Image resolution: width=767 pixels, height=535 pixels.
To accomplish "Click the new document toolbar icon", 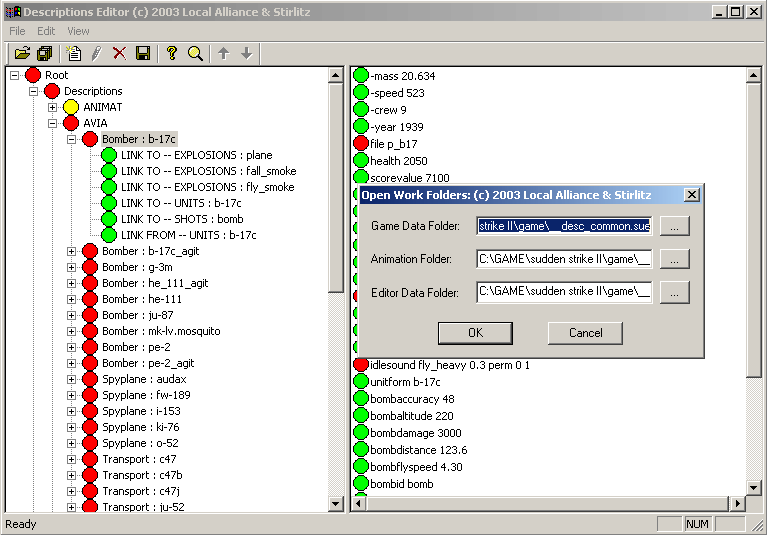I will pos(74,53).
